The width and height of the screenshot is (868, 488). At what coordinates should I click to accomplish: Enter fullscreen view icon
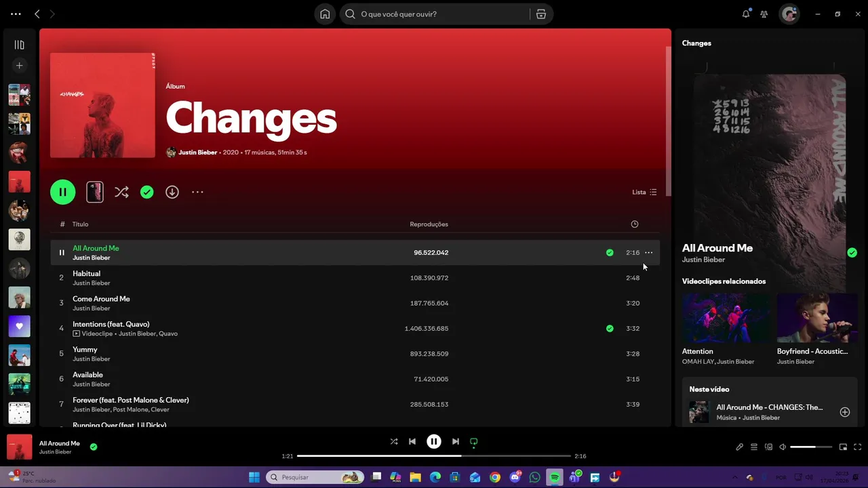pos(858,447)
